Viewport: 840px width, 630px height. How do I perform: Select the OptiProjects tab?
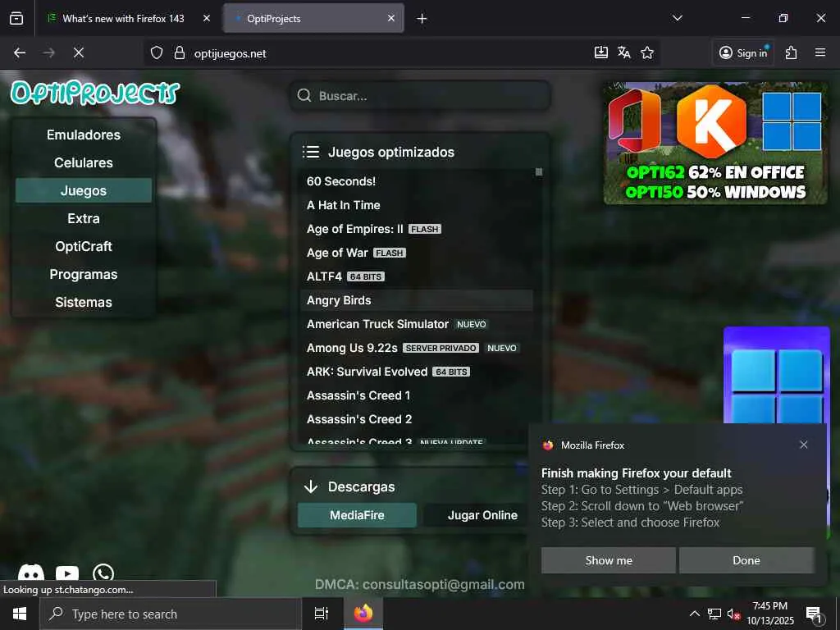313,18
